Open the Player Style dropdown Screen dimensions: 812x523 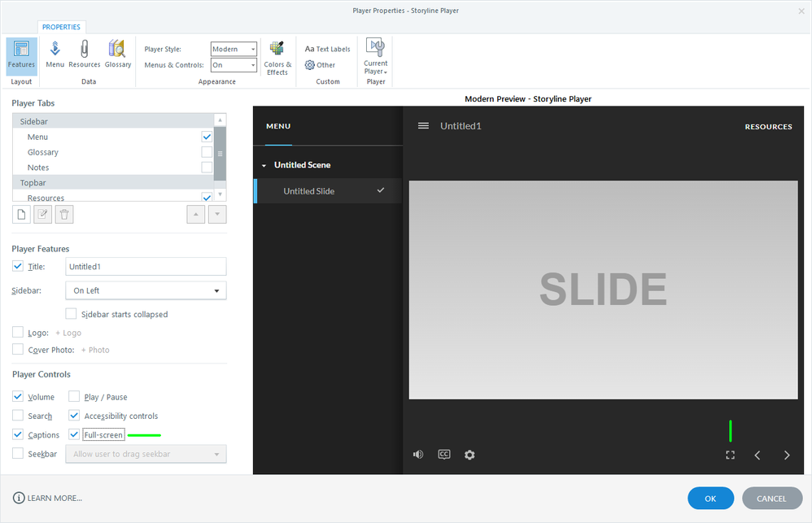(234, 49)
